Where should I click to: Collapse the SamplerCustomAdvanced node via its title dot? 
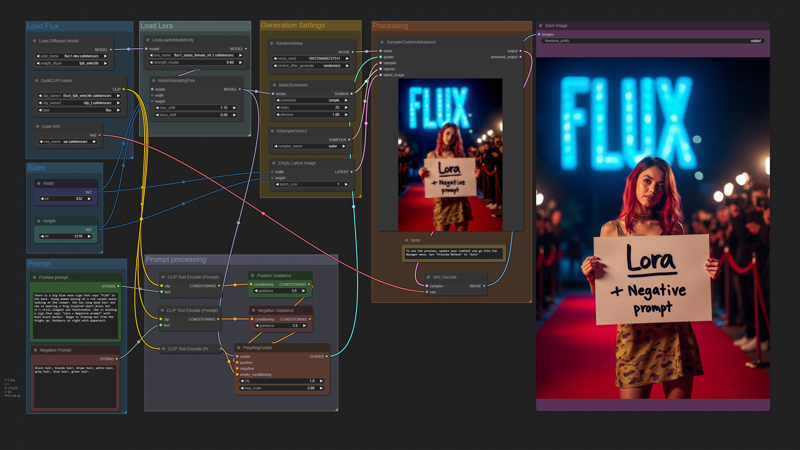[x=382, y=42]
